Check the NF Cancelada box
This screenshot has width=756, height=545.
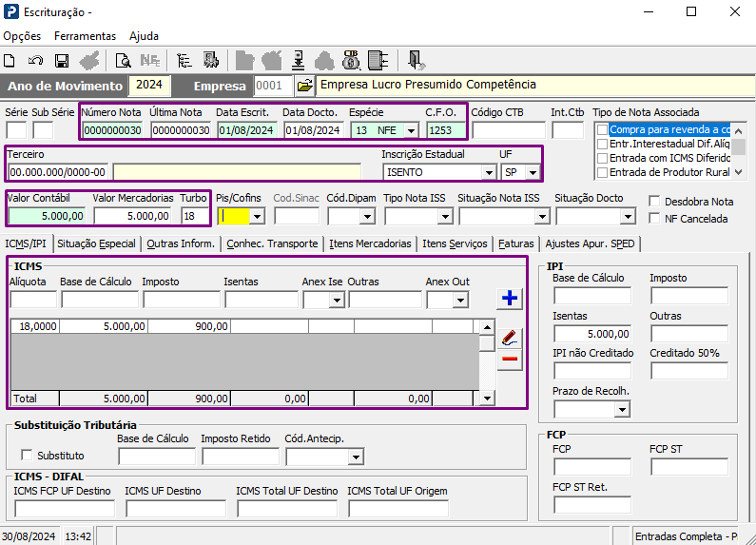click(654, 219)
